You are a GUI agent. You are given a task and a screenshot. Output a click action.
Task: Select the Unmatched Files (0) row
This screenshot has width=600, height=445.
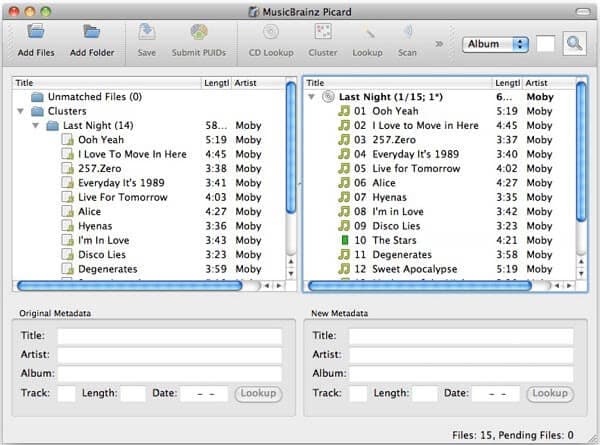tap(149, 97)
